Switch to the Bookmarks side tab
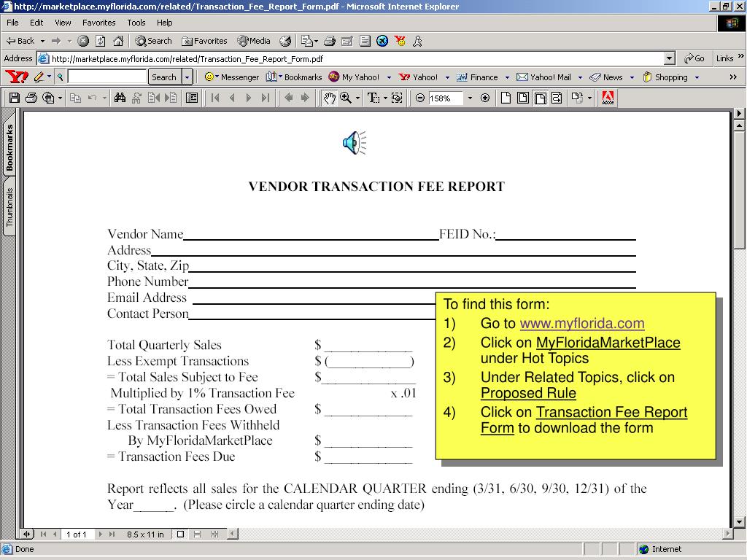 point(9,146)
